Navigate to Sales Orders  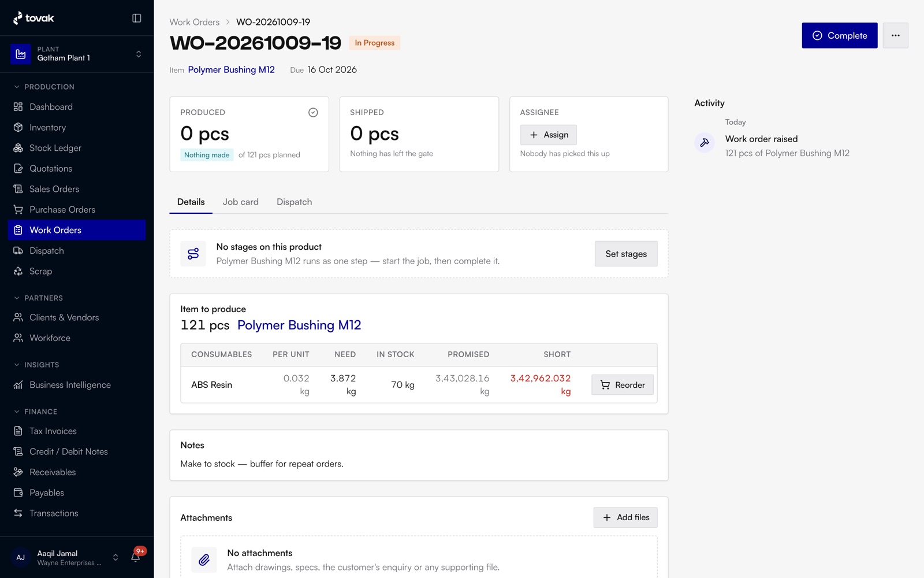(x=77, y=189)
